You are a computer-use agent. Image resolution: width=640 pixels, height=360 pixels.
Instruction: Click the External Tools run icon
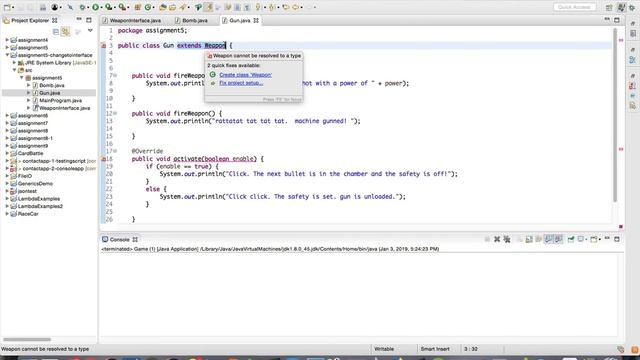point(122,7)
